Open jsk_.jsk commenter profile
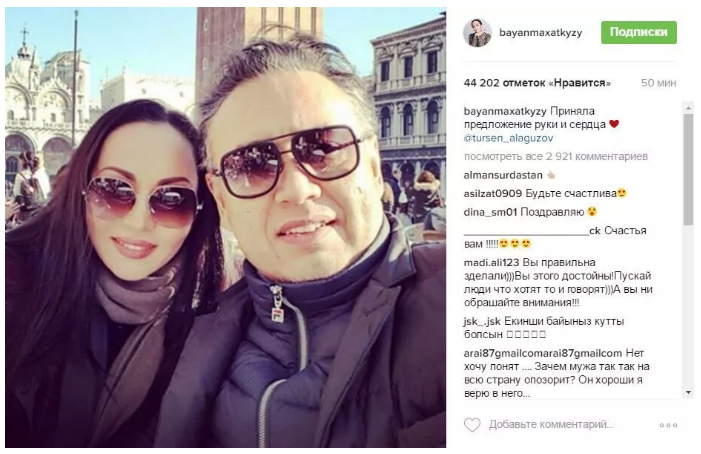 482,321
